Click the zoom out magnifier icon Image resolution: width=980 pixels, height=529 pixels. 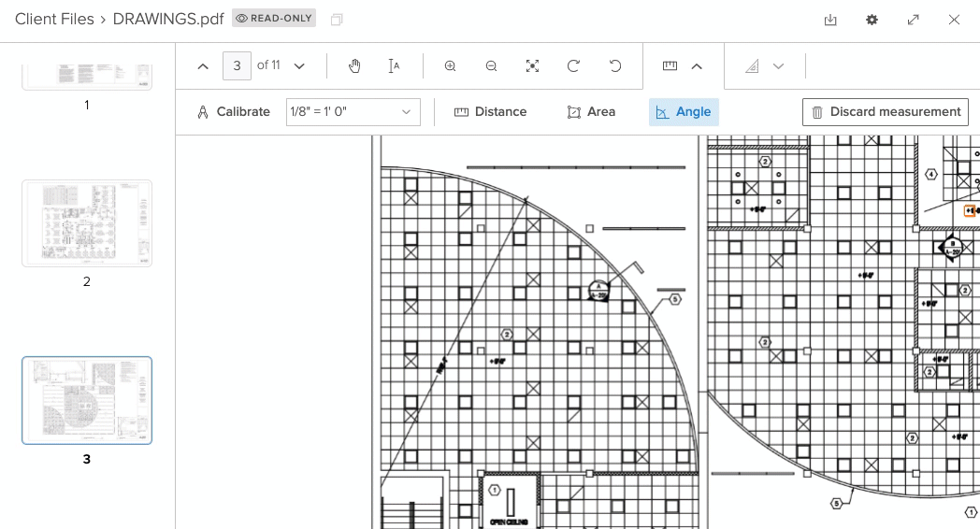tap(491, 65)
